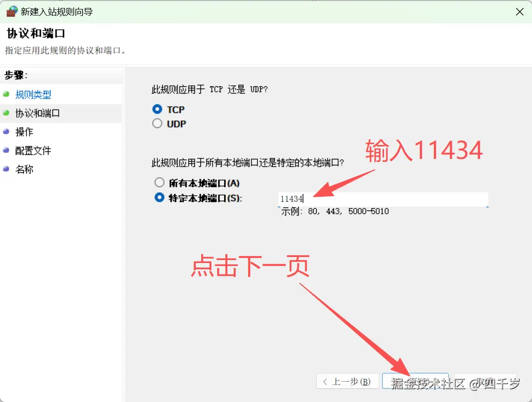Click the 下一步 button
The height and width of the screenshot is (402, 532).
click(415, 381)
